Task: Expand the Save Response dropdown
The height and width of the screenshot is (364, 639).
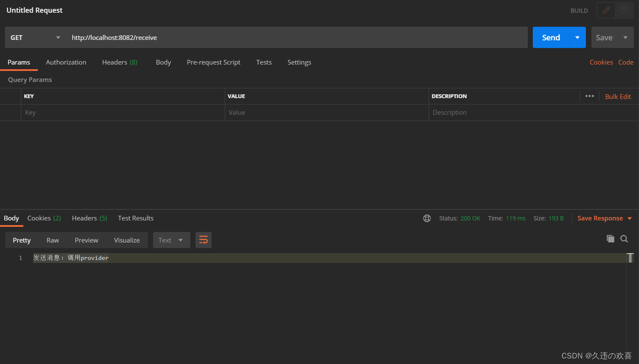Action: (x=630, y=218)
